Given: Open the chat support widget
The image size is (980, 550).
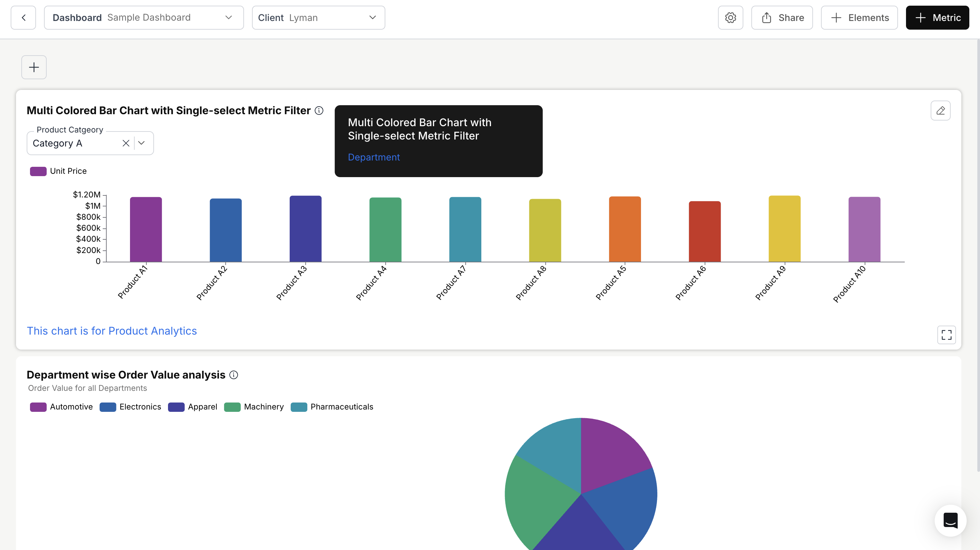Looking at the screenshot, I should (950, 520).
